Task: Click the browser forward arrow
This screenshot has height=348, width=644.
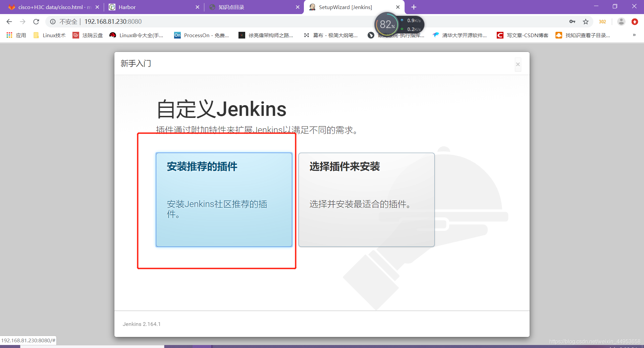Action: point(22,22)
